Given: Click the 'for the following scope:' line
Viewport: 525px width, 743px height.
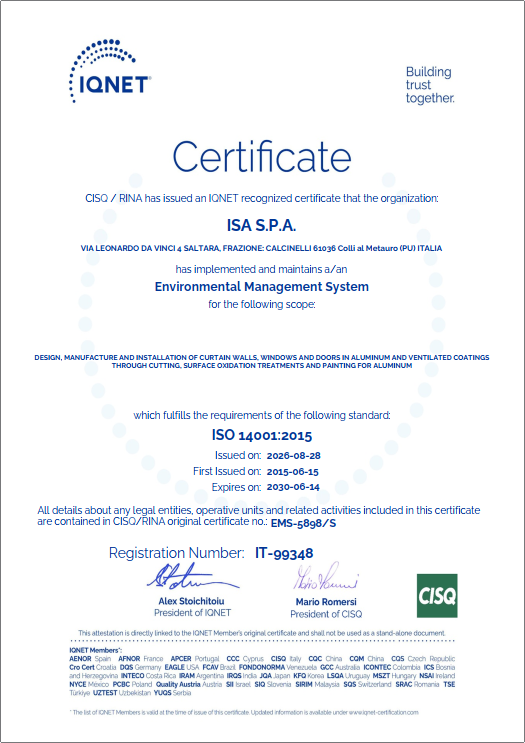Looking at the screenshot, I should (262, 304).
